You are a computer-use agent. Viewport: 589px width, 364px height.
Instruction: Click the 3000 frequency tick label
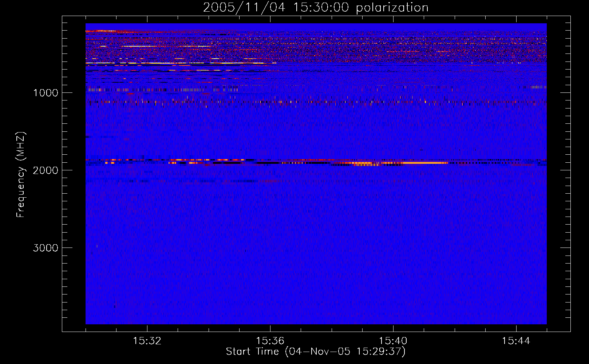coord(46,248)
